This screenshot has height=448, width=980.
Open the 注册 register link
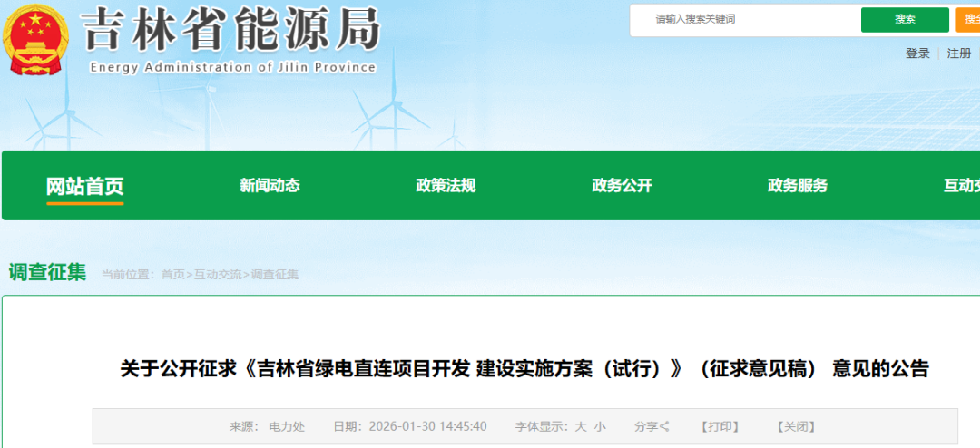pos(958,54)
